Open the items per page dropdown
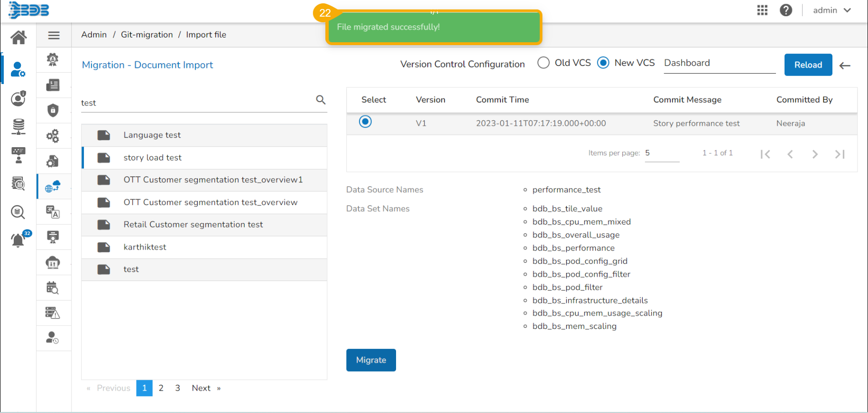The image size is (868, 413). pyautogui.click(x=661, y=153)
